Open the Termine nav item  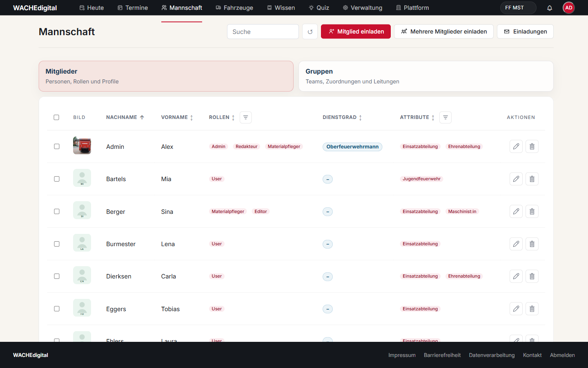(133, 8)
